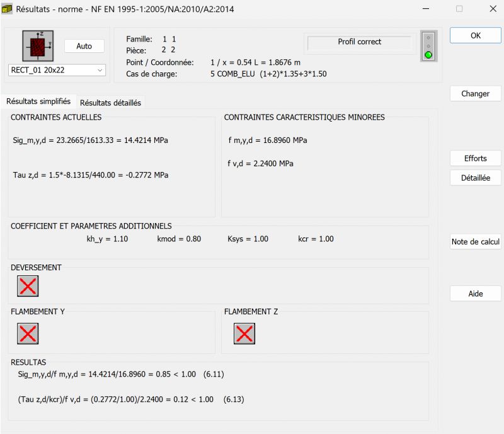
Task: Click the FLAMBEMENT Z group label
Action: (x=251, y=312)
